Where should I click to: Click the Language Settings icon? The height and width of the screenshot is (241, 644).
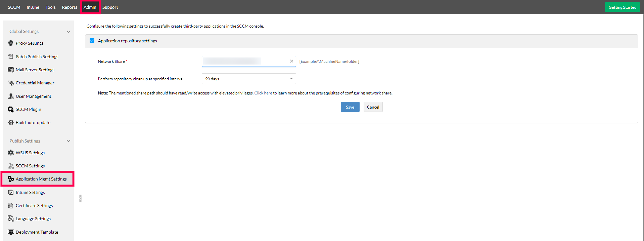coord(11,218)
